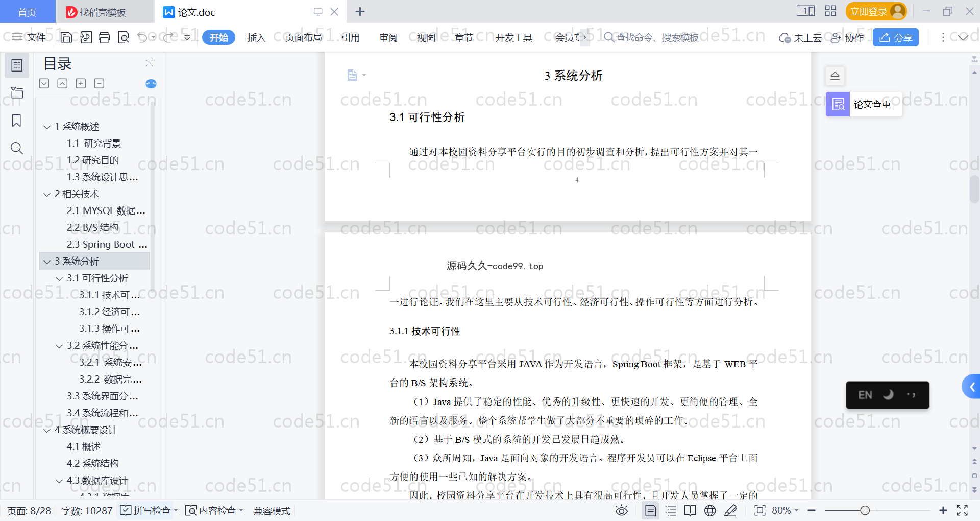
Task: Click the blue smart TOC icon
Action: point(151,84)
